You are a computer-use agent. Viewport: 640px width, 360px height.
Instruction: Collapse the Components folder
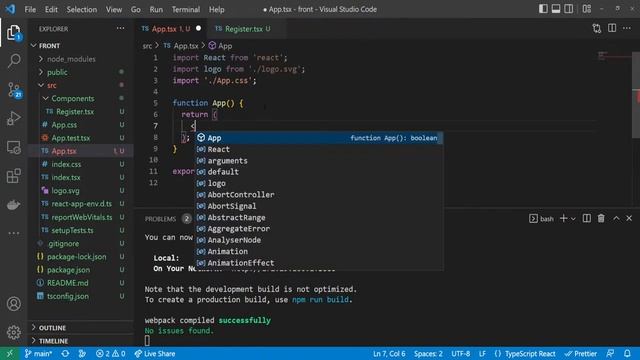pos(81,98)
